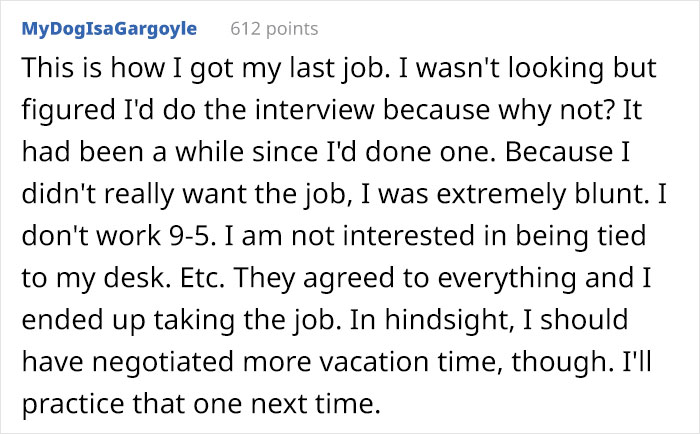Image resolution: width=700 pixels, height=434 pixels.
Task: Click the words "ended up taking the job"
Action: [x=178, y=320]
